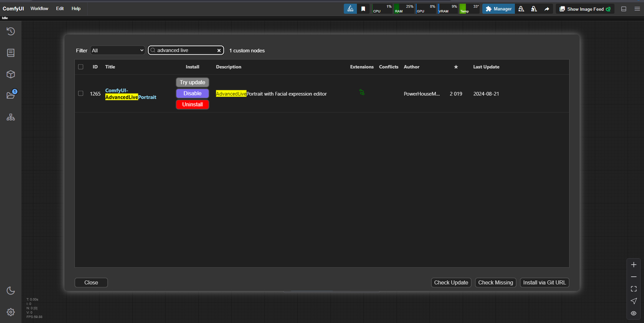
Task: Click the green extensions link icon in row
Action: coord(362,92)
